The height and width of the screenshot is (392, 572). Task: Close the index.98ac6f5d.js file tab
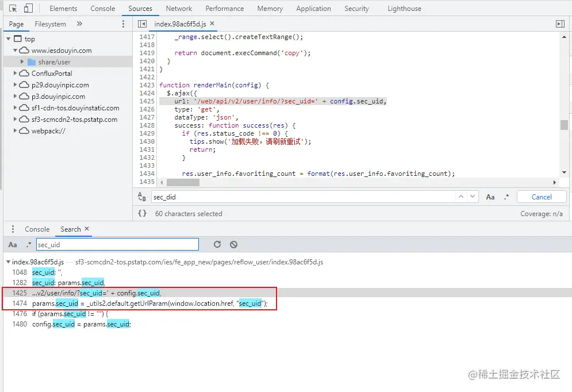[x=212, y=24]
